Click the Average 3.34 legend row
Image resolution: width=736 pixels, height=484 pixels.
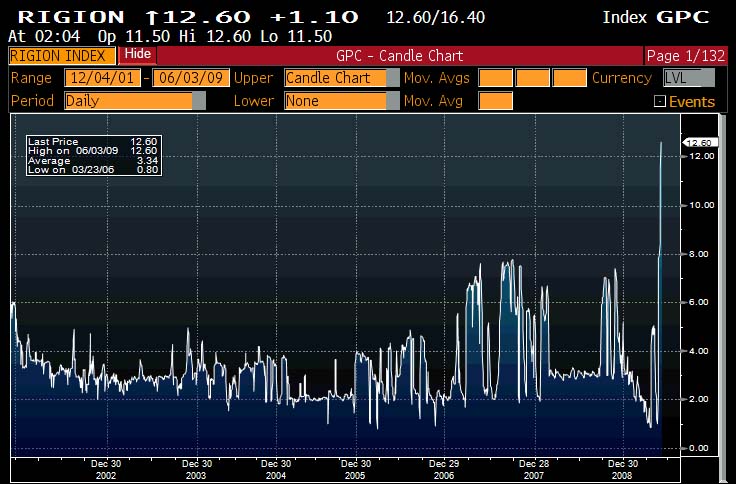point(93,161)
